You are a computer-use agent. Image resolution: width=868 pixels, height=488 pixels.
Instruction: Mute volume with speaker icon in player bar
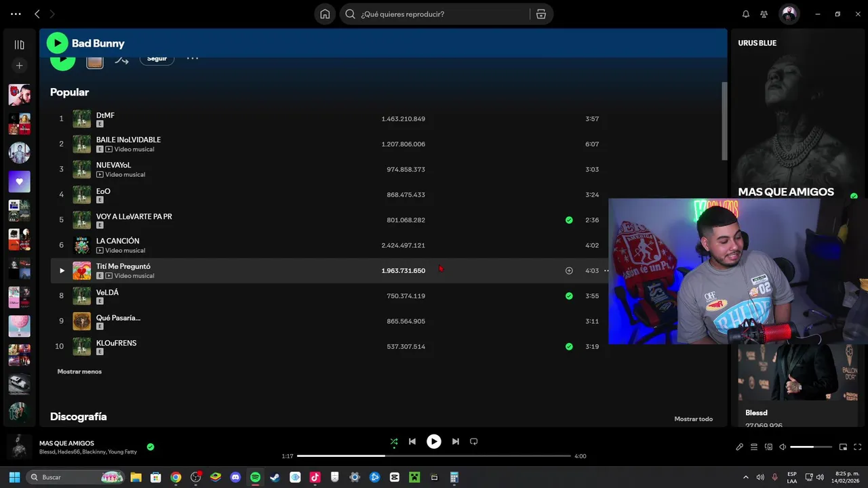(783, 447)
